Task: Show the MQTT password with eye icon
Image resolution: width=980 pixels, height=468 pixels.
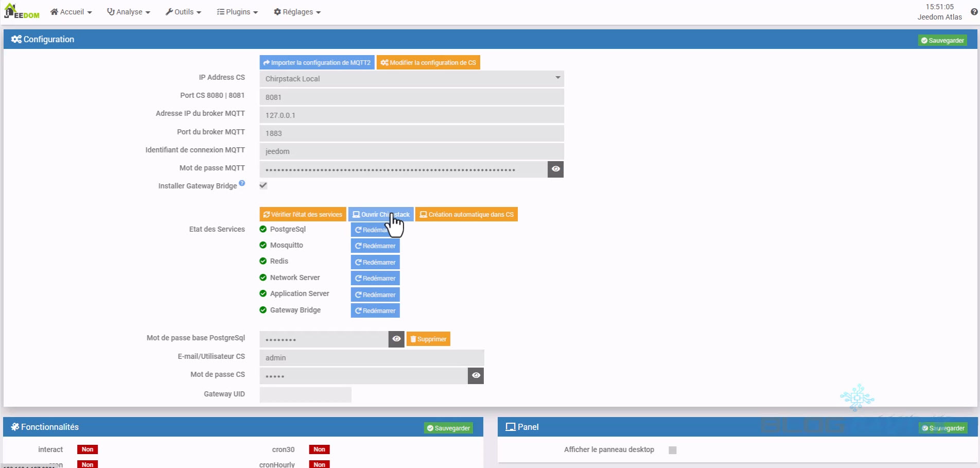Action: [555, 169]
